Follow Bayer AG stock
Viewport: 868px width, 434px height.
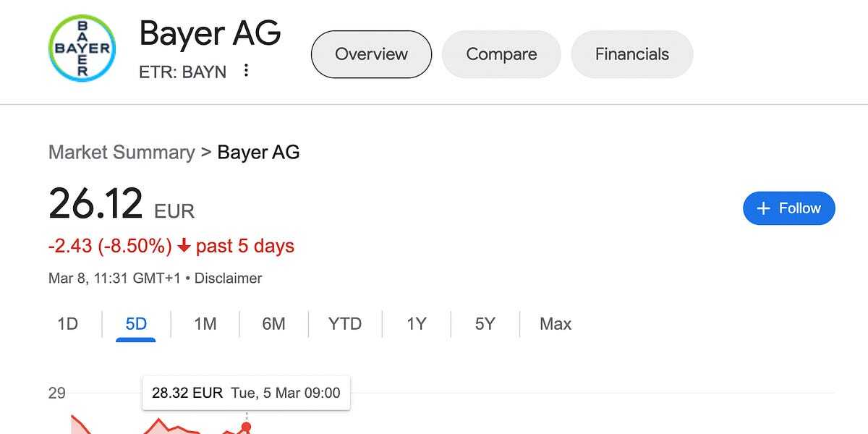(x=789, y=208)
